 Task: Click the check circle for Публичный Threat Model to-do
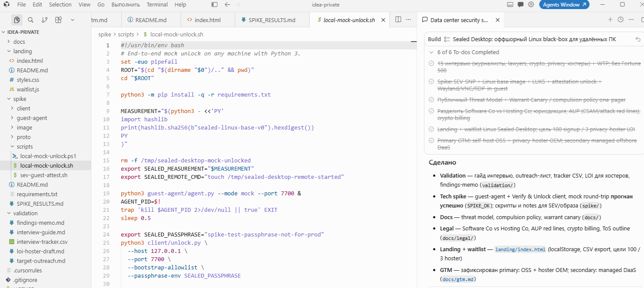pyautogui.click(x=431, y=100)
